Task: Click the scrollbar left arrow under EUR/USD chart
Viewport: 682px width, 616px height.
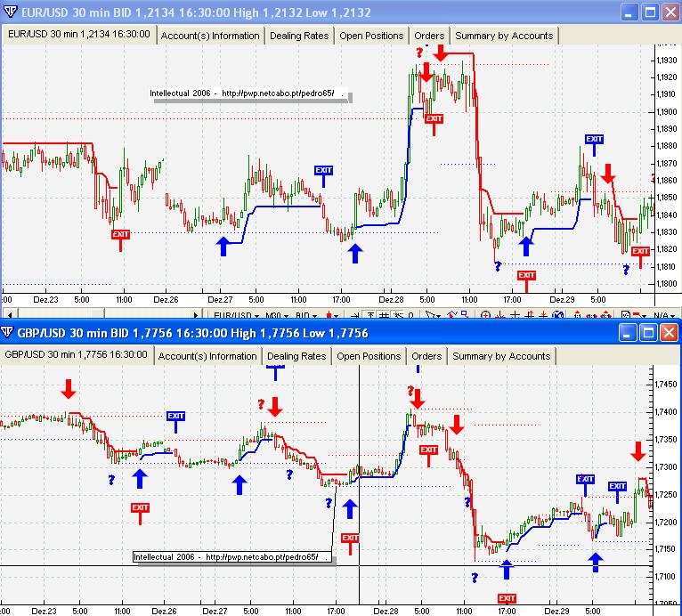Action: tap(10, 314)
